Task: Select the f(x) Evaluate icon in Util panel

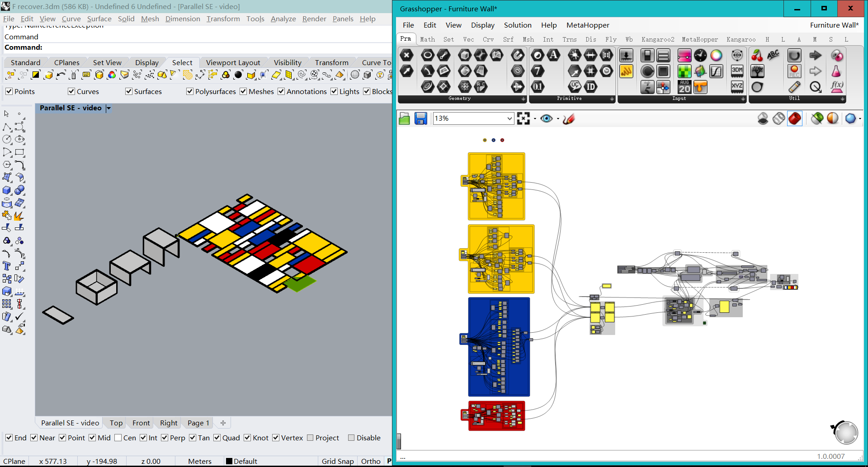Action: tap(837, 86)
